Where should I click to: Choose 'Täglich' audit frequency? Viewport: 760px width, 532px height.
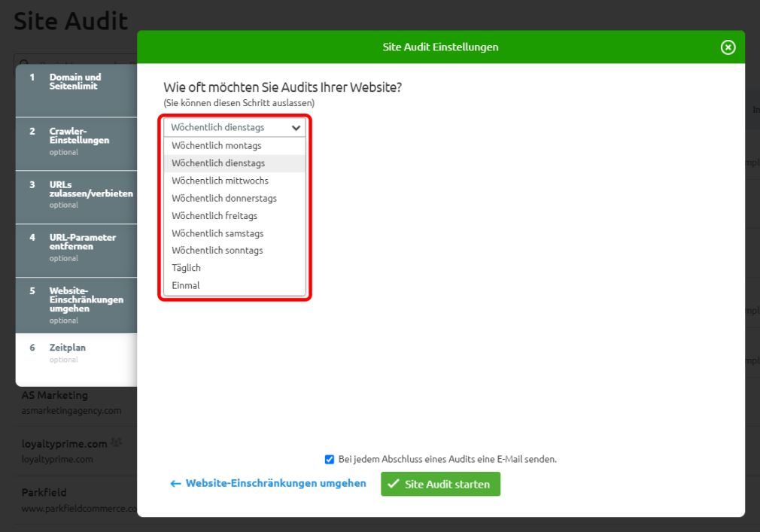click(x=187, y=268)
